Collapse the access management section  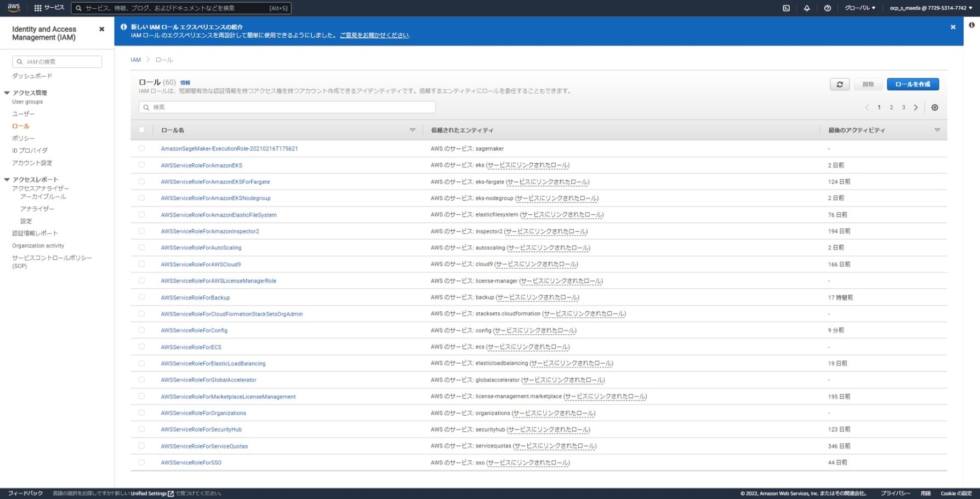[x=7, y=93]
